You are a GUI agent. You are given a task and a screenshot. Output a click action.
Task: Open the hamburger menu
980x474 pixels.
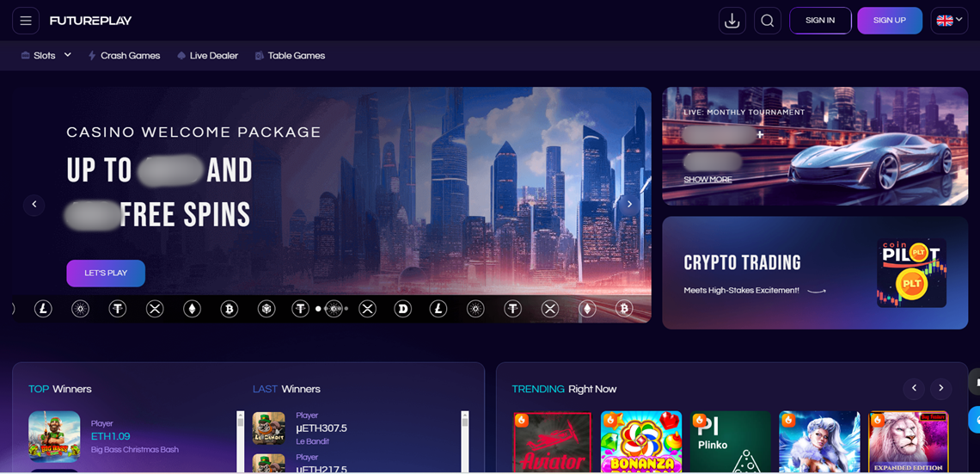pyautogui.click(x=26, y=21)
